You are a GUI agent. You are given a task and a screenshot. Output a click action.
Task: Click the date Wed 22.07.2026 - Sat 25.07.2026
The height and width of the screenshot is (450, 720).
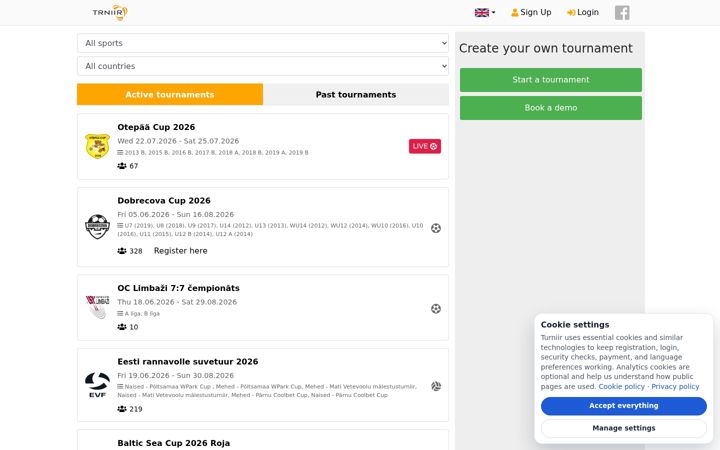click(x=178, y=141)
